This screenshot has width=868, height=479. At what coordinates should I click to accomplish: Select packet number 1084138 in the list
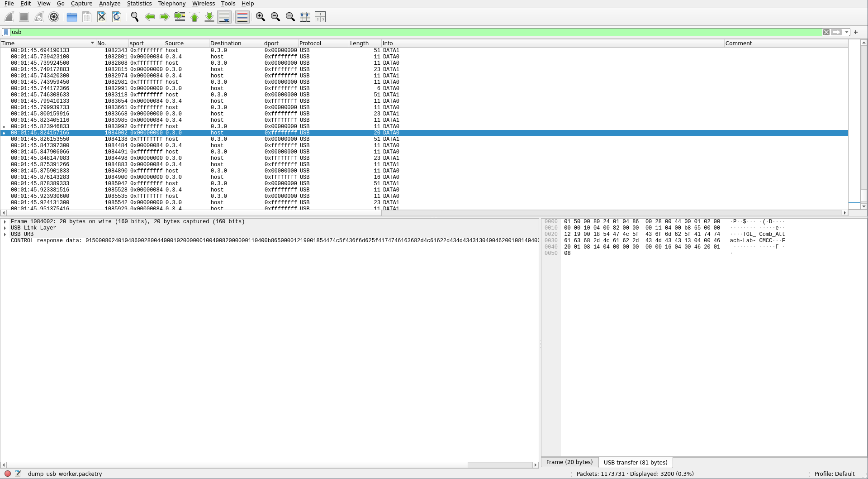pyautogui.click(x=181, y=139)
